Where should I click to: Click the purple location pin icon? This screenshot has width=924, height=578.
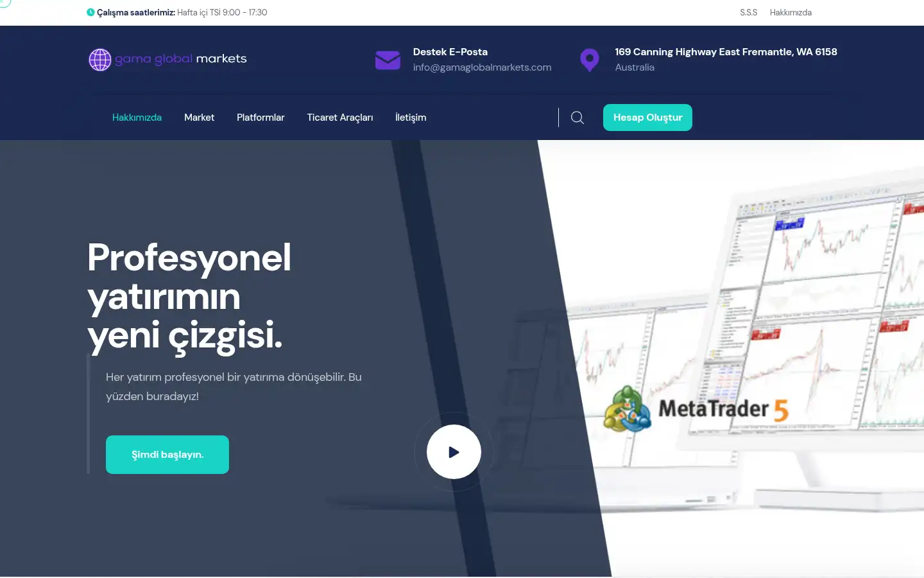click(590, 60)
